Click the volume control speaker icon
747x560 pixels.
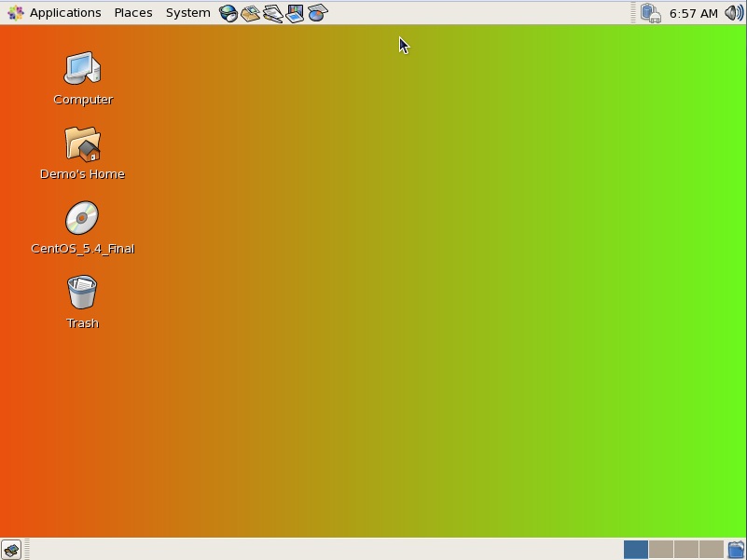click(735, 12)
